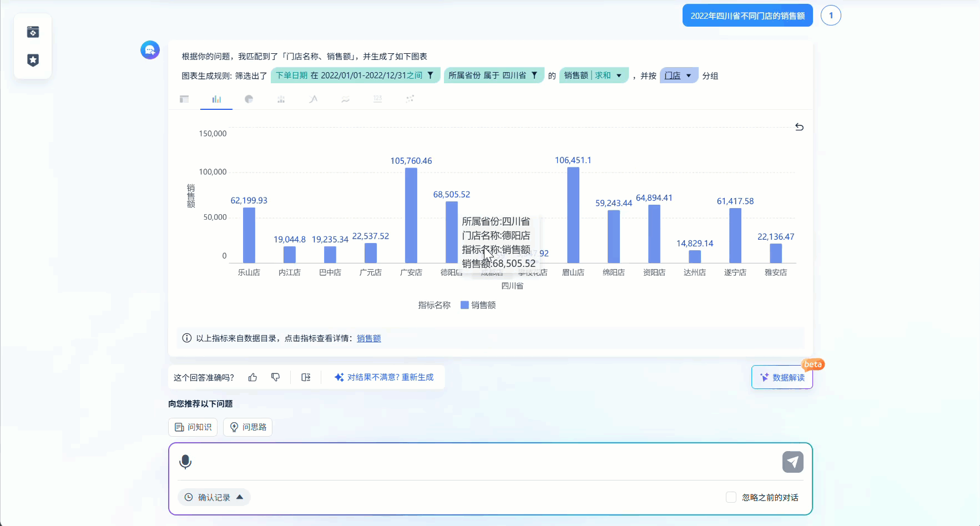Toggle the 销售额 legend color swatch
This screenshot has width=980, height=526.
coord(465,305)
